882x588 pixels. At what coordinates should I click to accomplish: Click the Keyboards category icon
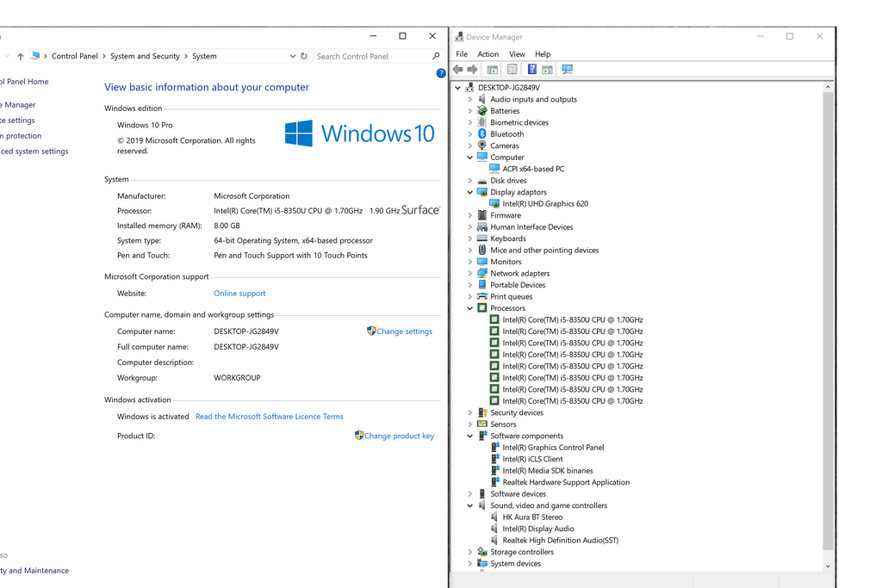[x=482, y=238]
